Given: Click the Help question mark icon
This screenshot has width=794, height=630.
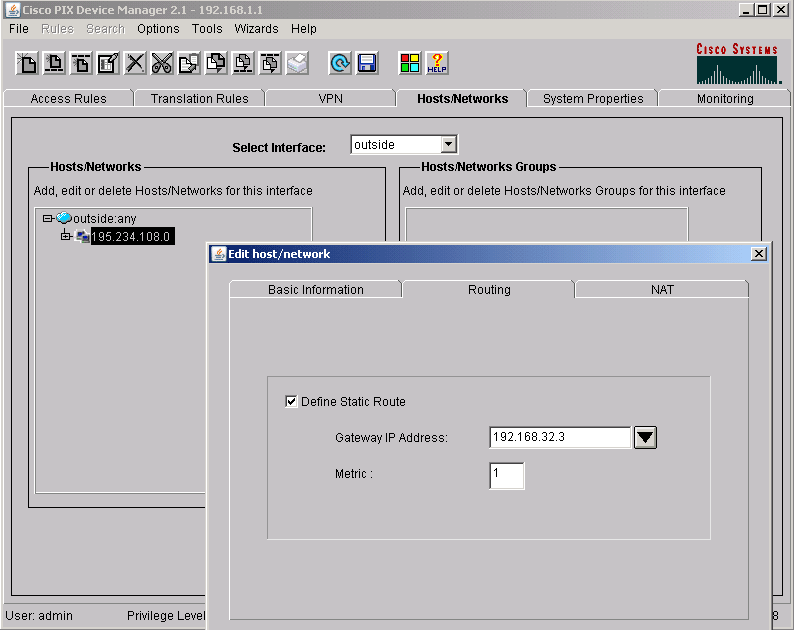Looking at the screenshot, I should pyautogui.click(x=437, y=63).
